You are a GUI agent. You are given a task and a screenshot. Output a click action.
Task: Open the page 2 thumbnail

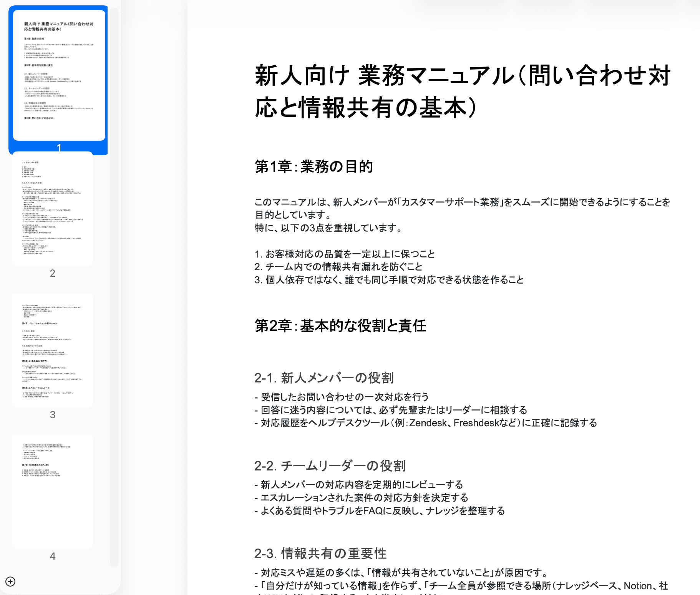[x=53, y=209]
